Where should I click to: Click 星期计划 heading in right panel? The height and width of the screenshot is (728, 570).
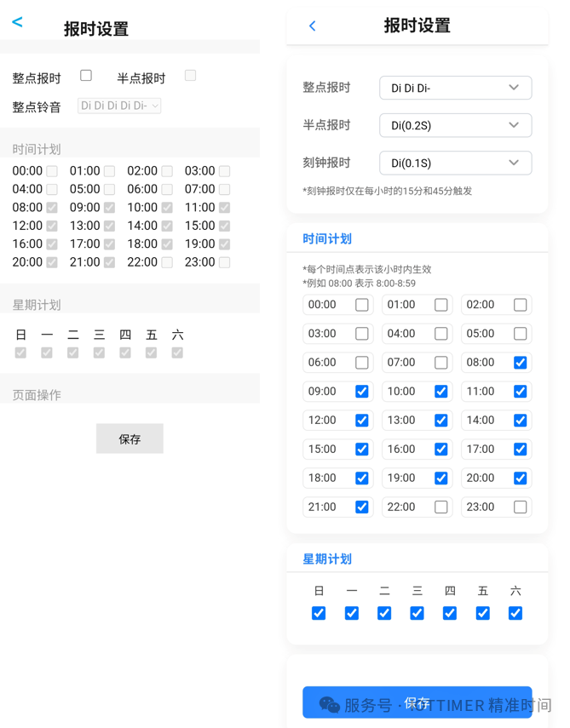327,559
